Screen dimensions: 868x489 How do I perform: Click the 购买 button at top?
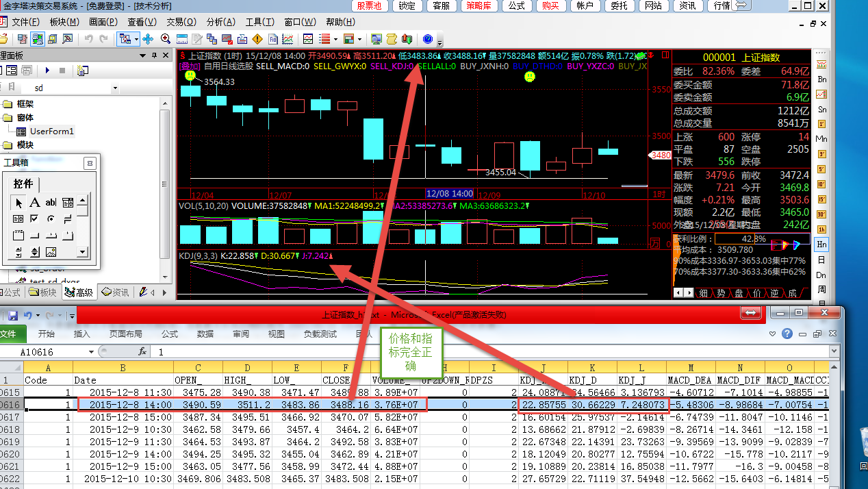point(550,5)
